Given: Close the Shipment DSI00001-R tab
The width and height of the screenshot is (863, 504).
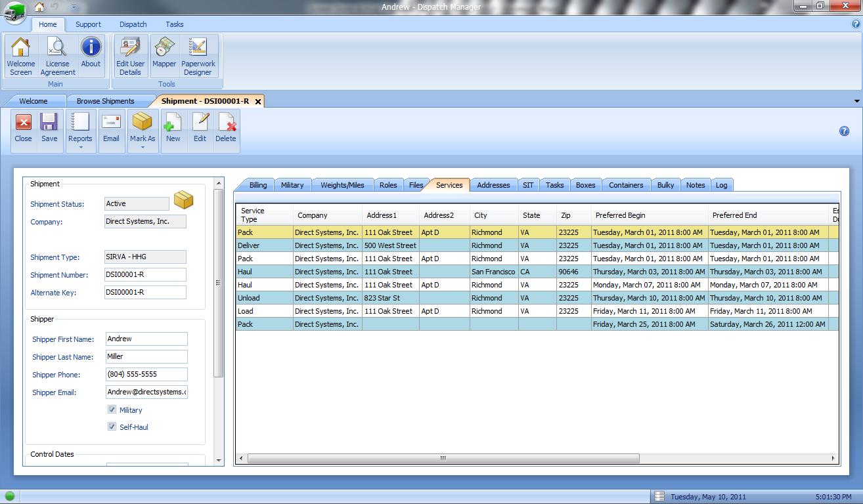Looking at the screenshot, I should tap(258, 102).
